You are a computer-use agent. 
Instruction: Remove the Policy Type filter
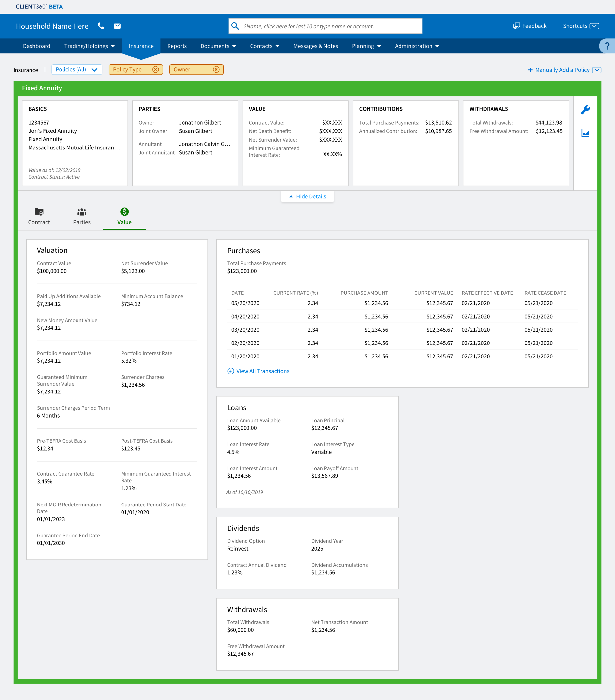point(155,69)
